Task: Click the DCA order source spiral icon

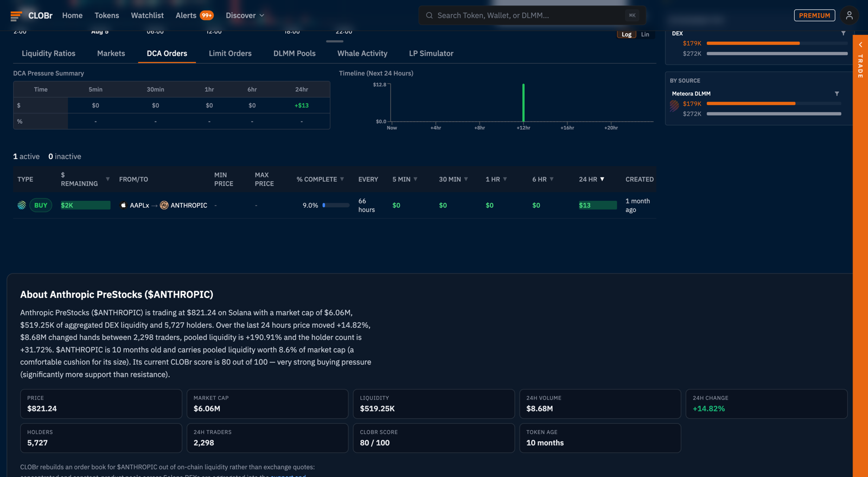Action: 22,205
